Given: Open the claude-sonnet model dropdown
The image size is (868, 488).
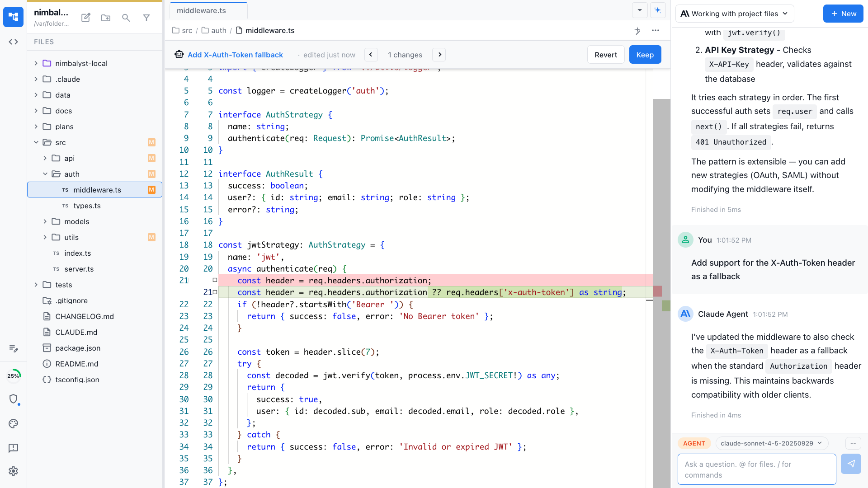Looking at the screenshot, I should click(771, 443).
